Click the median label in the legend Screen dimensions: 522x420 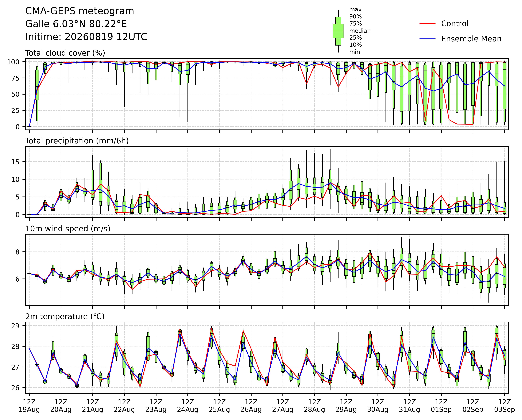click(x=360, y=31)
